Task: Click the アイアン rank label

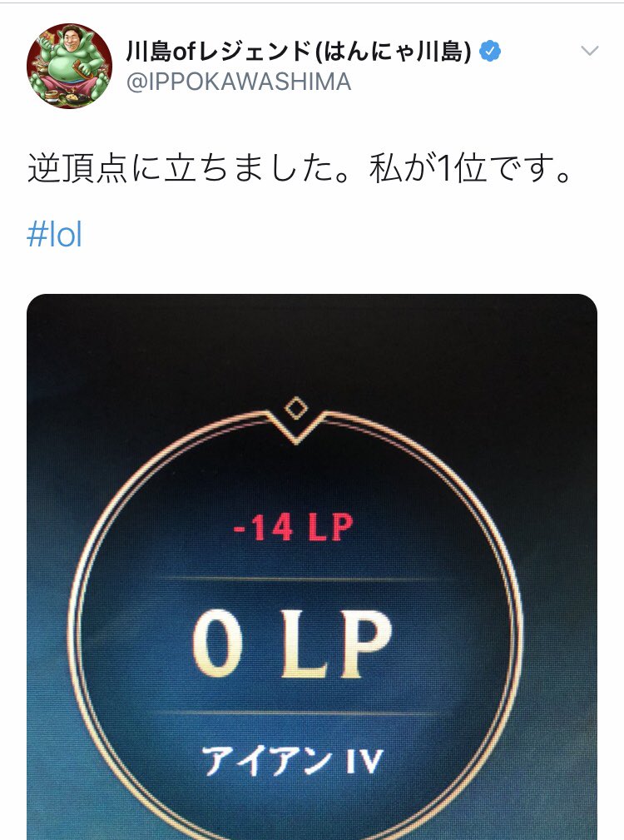Action: (x=266, y=761)
